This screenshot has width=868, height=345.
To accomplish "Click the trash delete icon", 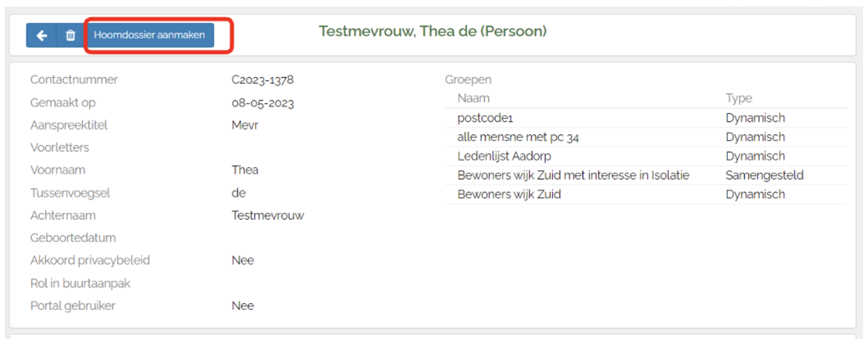I will (71, 36).
